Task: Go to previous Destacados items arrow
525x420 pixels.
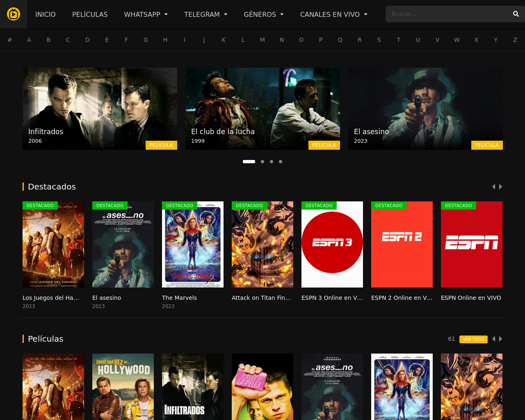Action: point(493,187)
